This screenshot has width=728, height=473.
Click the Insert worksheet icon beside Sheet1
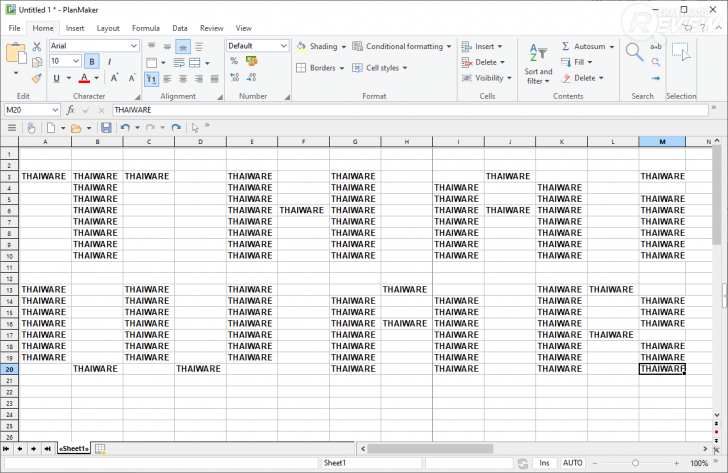100,448
